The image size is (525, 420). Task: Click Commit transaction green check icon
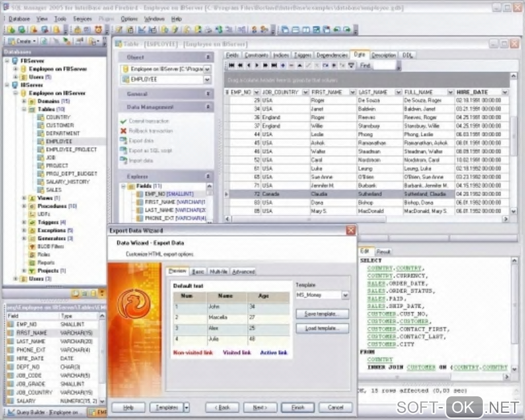[123, 121]
